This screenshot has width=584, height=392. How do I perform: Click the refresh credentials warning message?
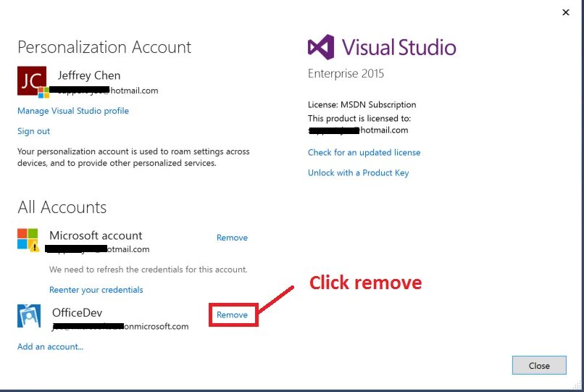[149, 270]
